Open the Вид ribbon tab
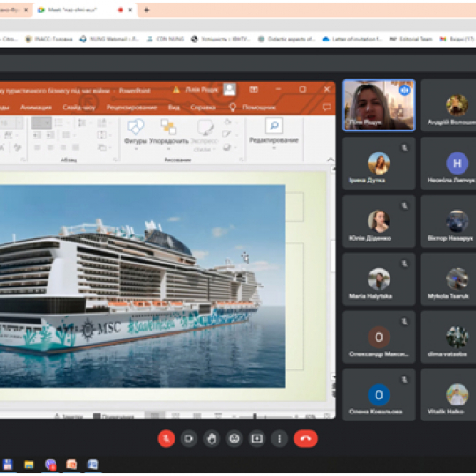 174,108
